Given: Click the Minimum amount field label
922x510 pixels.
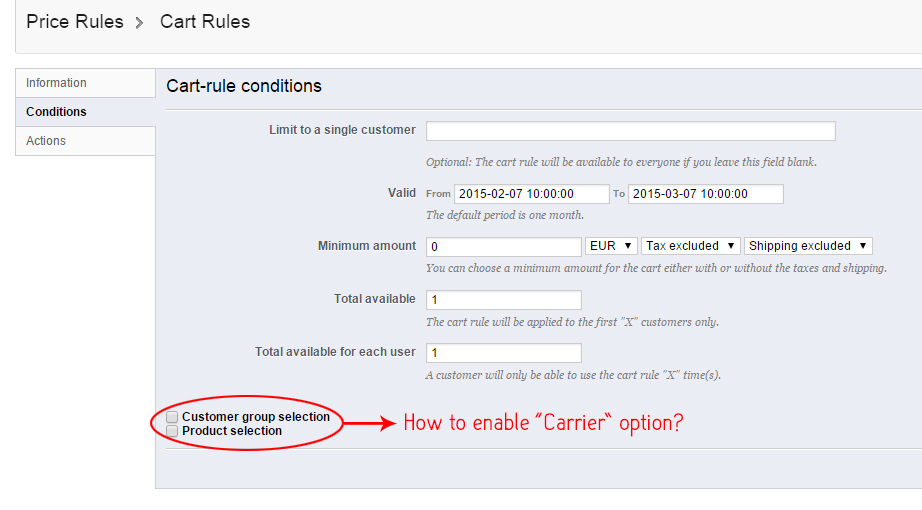Looking at the screenshot, I should pyautogui.click(x=366, y=246).
